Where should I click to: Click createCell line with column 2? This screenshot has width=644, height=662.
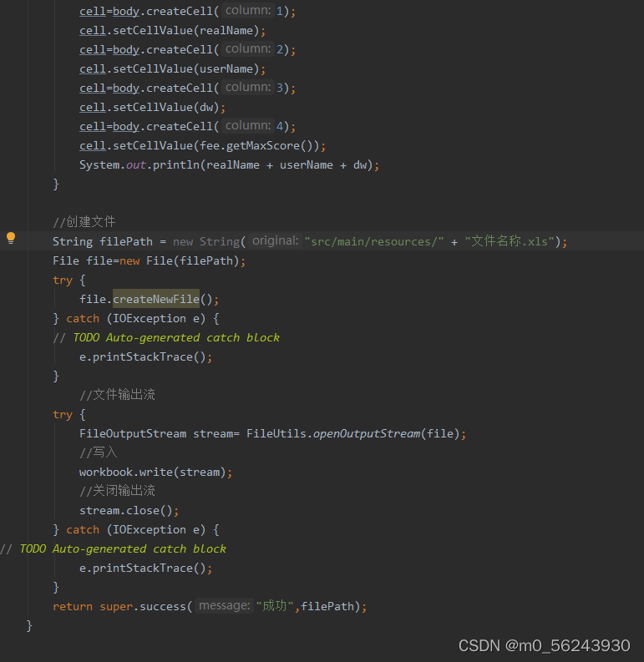tap(188, 49)
